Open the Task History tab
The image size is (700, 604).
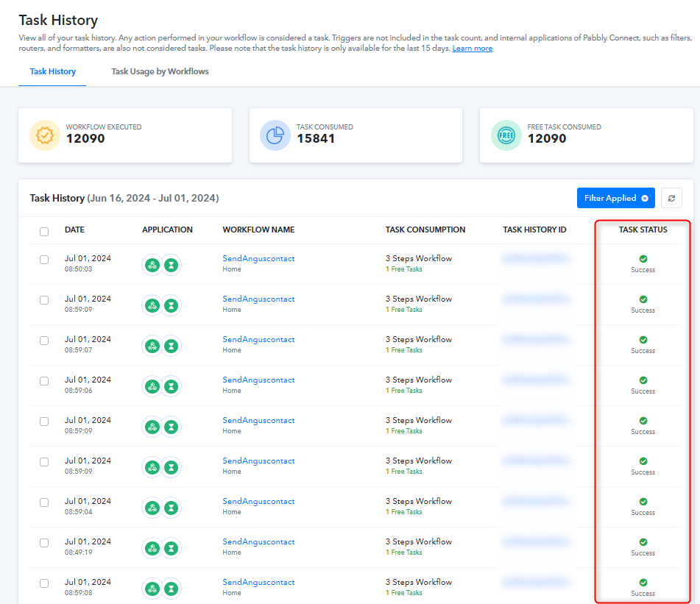point(53,71)
